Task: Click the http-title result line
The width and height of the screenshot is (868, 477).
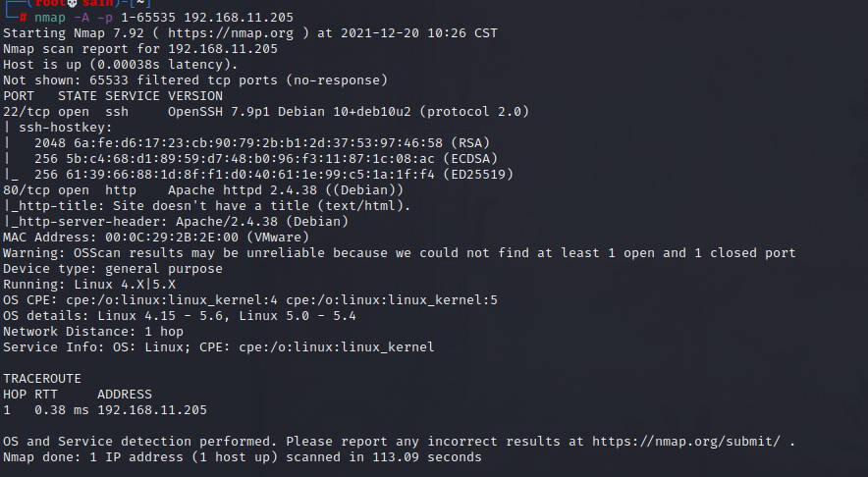Action: coord(207,206)
